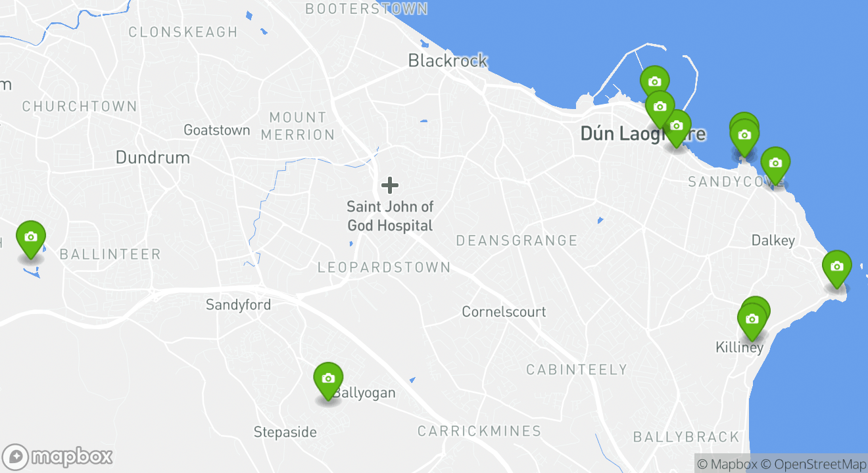This screenshot has height=473, width=868.
Task: Click the camera pin at Sandycove
Action: click(775, 164)
